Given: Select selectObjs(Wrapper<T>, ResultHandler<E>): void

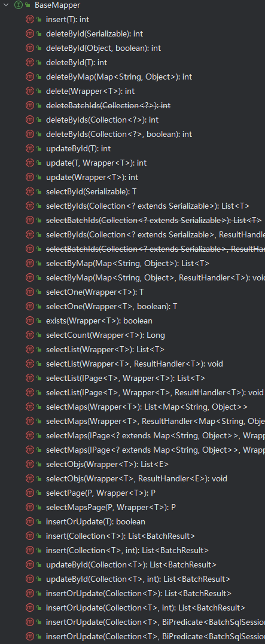Looking at the screenshot, I should point(136,479).
